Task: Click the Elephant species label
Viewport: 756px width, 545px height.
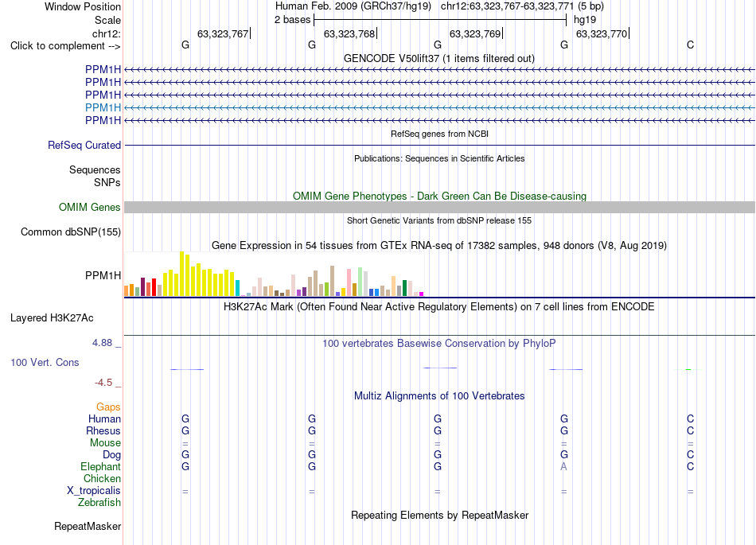Action: 101,466
